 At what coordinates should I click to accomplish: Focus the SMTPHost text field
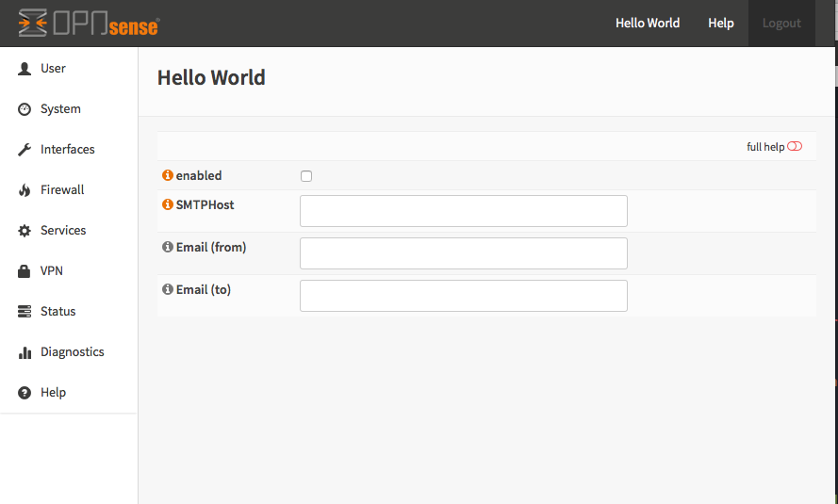click(x=464, y=211)
